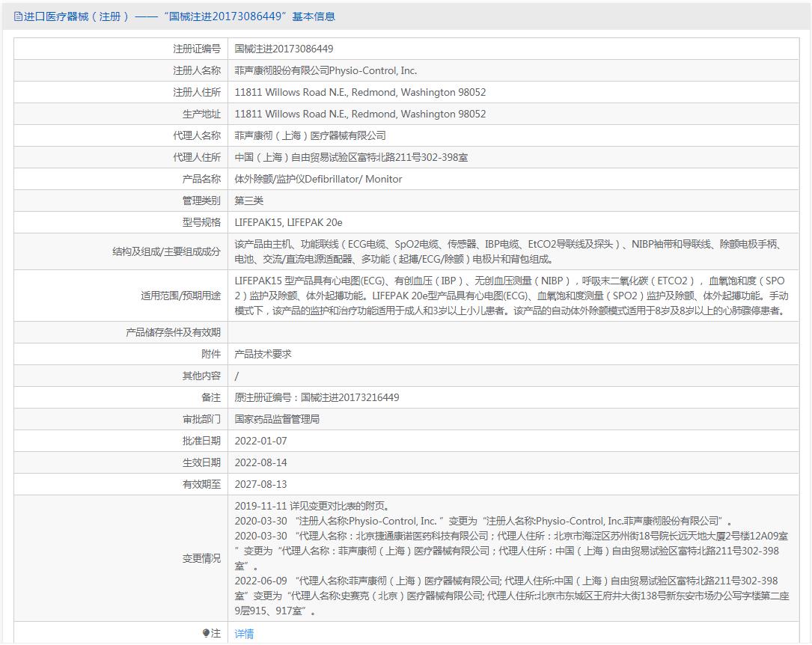Select agent address 富特北路211号302-398室 value
Screen dimensions: 812x645
pos(351,157)
